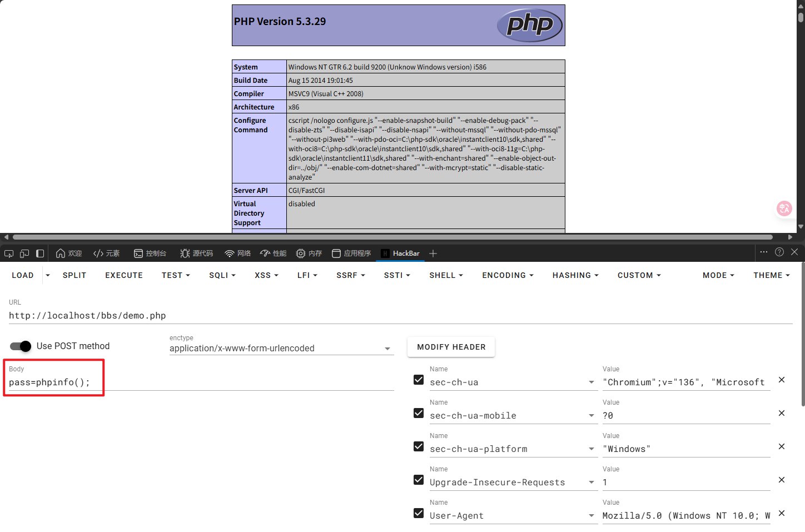Disable the Use POST method switch

click(x=21, y=346)
